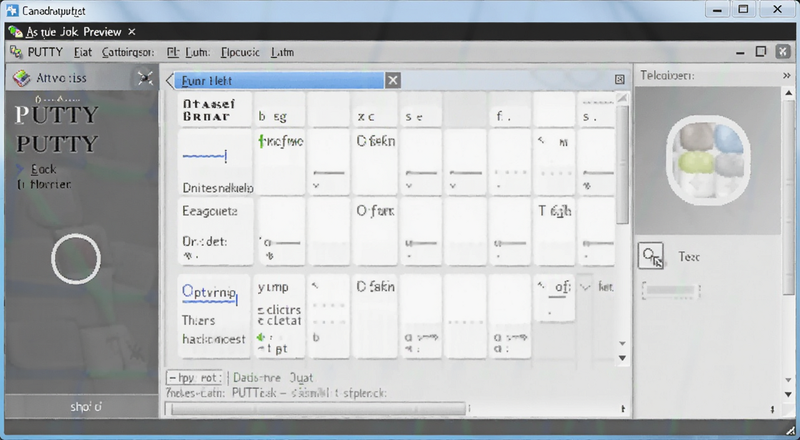The height and width of the screenshot is (440, 800).
Task: Open the Latm menu
Action: [x=282, y=52]
